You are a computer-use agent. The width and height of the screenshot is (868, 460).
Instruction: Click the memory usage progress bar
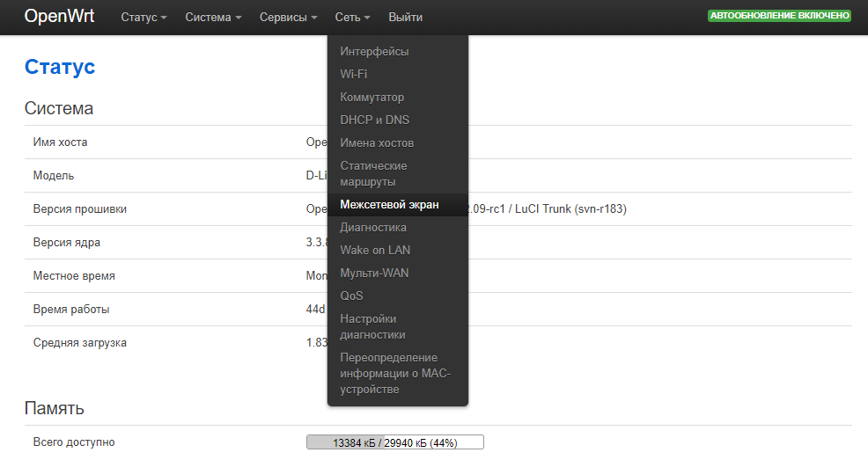coord(394,442)
